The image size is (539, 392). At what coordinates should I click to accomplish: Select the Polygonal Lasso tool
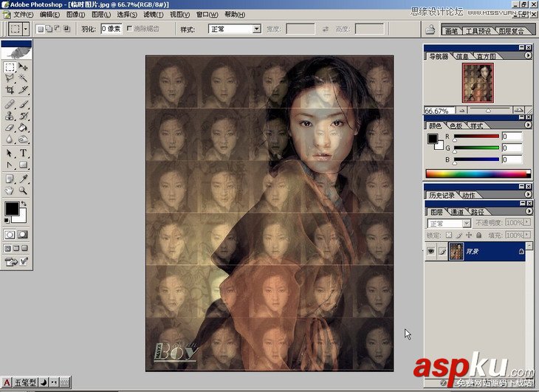pos(10,78)
